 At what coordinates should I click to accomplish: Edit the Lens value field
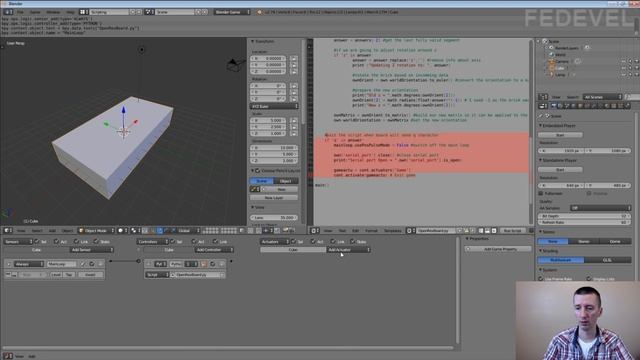274,218
